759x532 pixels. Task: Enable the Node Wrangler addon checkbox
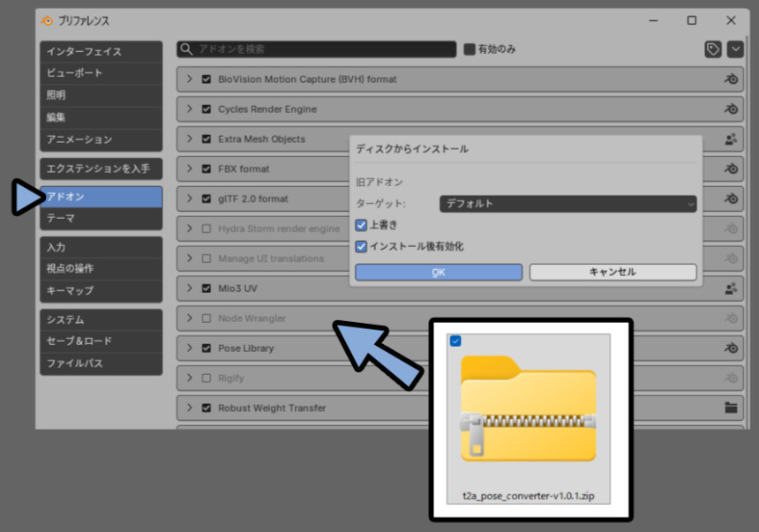coord(207,318)
